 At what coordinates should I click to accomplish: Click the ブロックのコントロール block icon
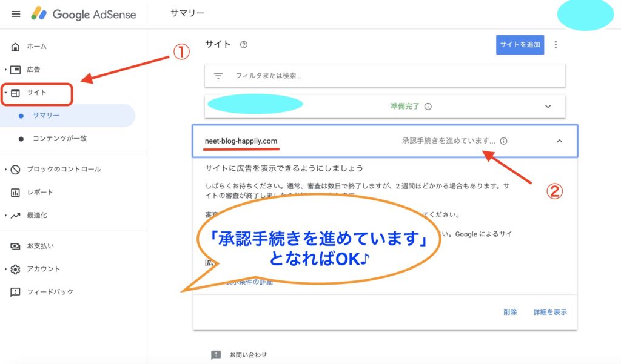click(x=15, y=170)
